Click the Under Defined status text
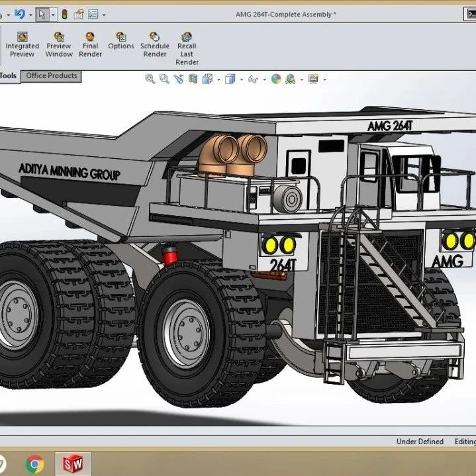The width and height of the screenshot is (476, 476). click(x=420, y=442)
